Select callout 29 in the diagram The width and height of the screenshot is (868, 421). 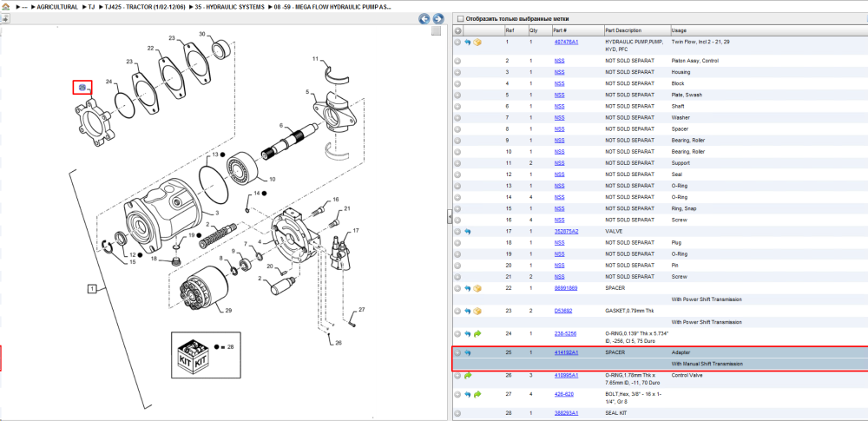[x=228, y=311]
